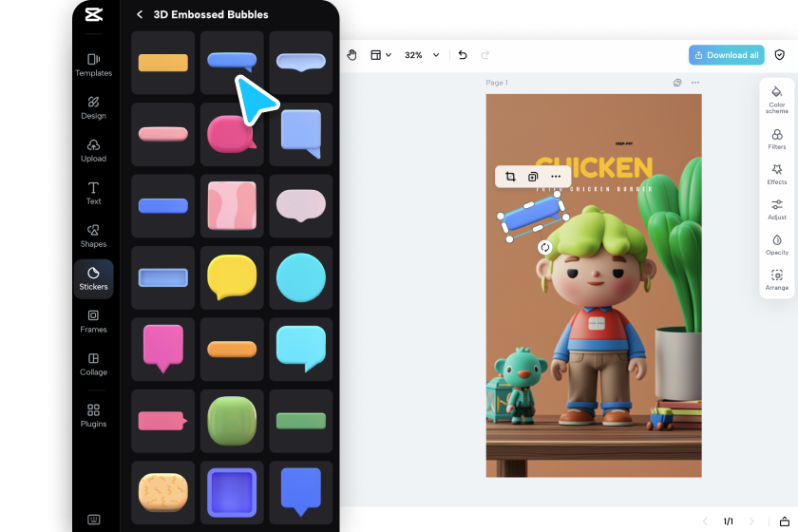Open the layout options dropdown

[381, 55]
